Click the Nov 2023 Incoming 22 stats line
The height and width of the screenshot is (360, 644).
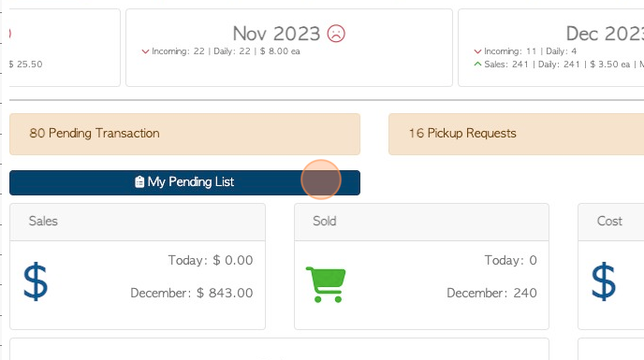[x=226, y=51]
